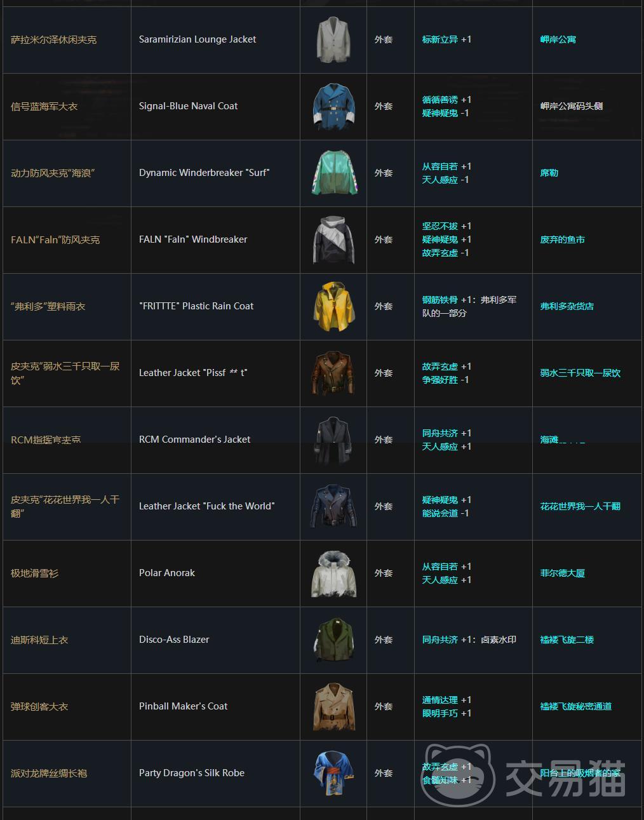Select the brown Leather Jacket "Pissf" icon
This screenshot has height=820, width=644.
point(333,373)
